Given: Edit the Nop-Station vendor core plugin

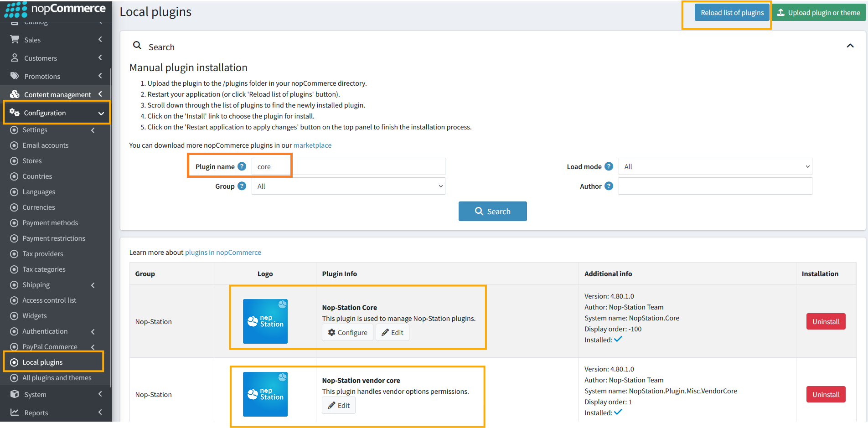Looking at the screenshot, I should 339,406.
